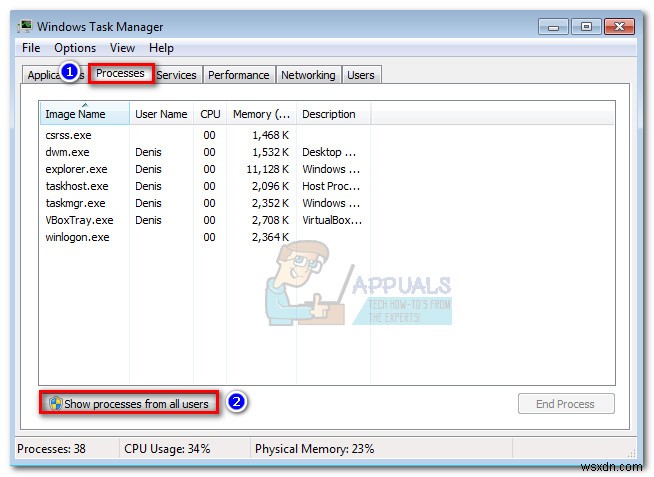654x477 pixels.
Task: Sort by CPU column header
Action: tap(210, 114)
